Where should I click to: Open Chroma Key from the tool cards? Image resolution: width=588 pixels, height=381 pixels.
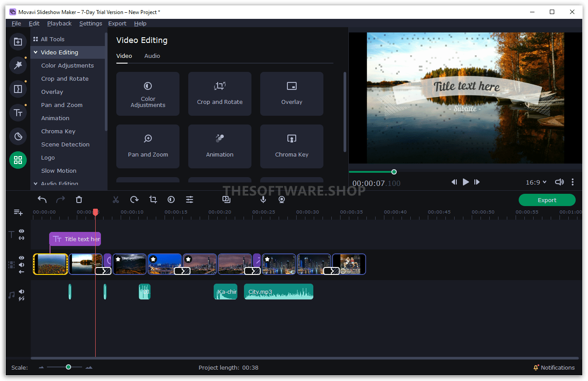[291, 146]
